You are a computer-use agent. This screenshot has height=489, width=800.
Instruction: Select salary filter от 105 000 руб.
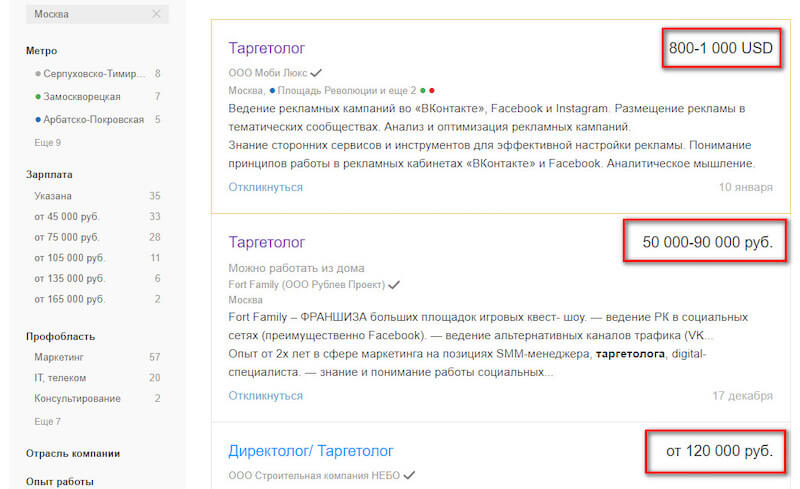tap(69, 258)
